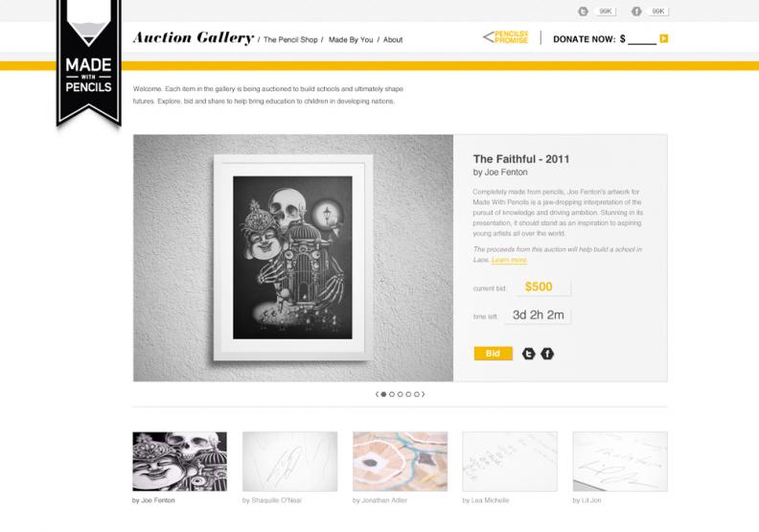Follow the Learn more link
Screen dimensions: 759x532
(509, 260)
